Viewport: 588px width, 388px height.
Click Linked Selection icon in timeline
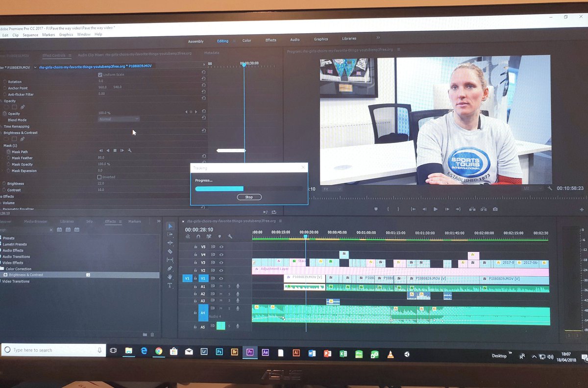[x=209, y=236]
